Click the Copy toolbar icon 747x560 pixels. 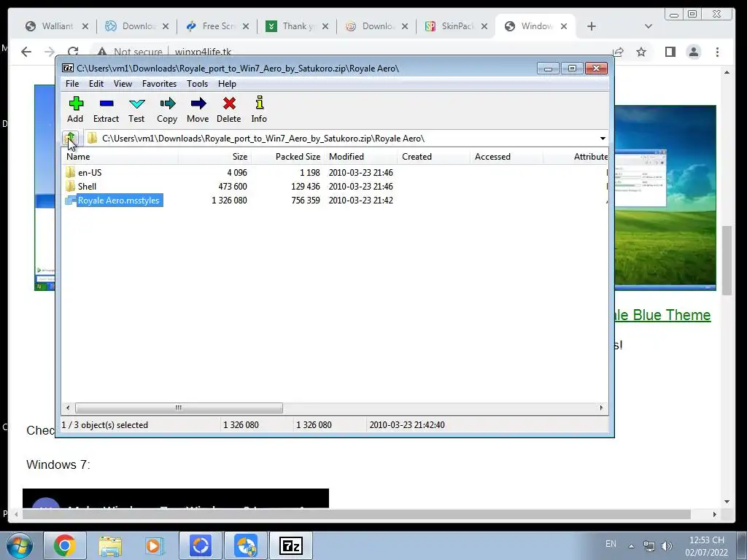(167, 109)
